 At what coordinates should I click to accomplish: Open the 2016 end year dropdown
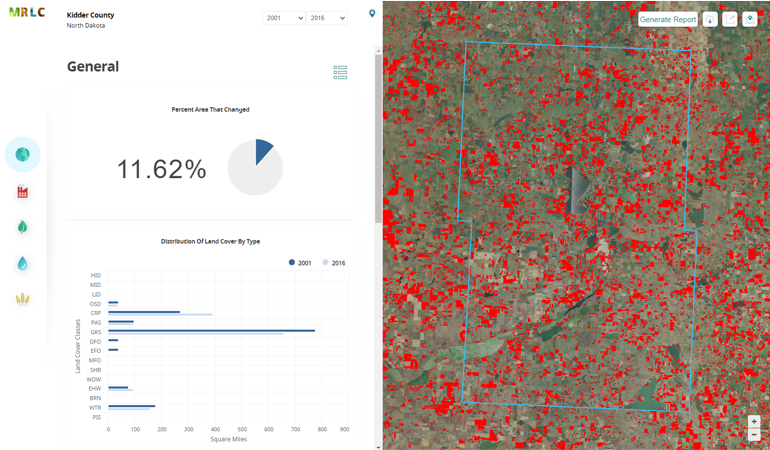pyautogui.click(x=327, y=18)
